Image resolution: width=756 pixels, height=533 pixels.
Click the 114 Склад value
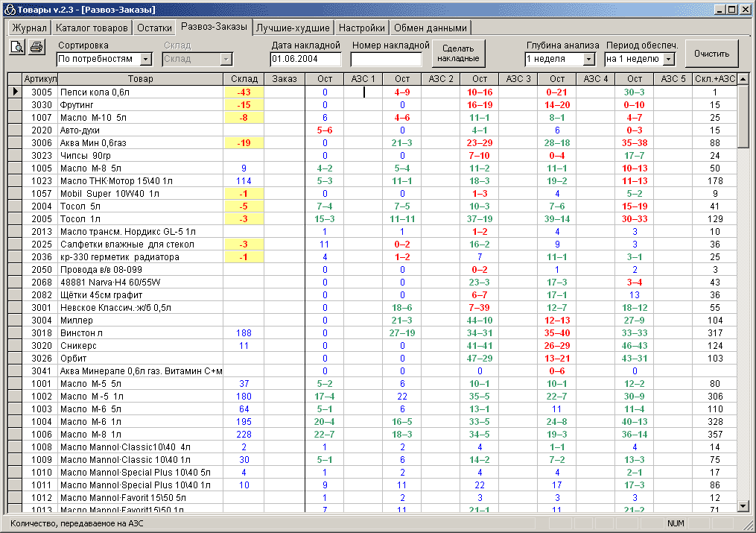[x=244, y=181]
